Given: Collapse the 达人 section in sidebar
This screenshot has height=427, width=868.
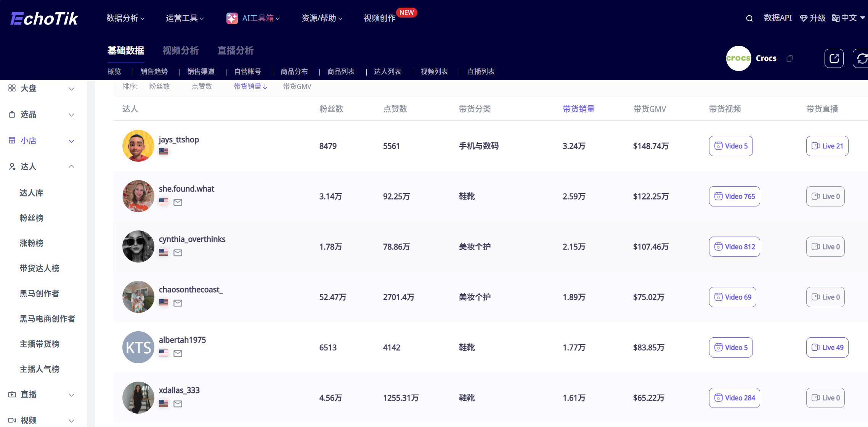Looking at the screenshot, I should click(x=71, y=166).
